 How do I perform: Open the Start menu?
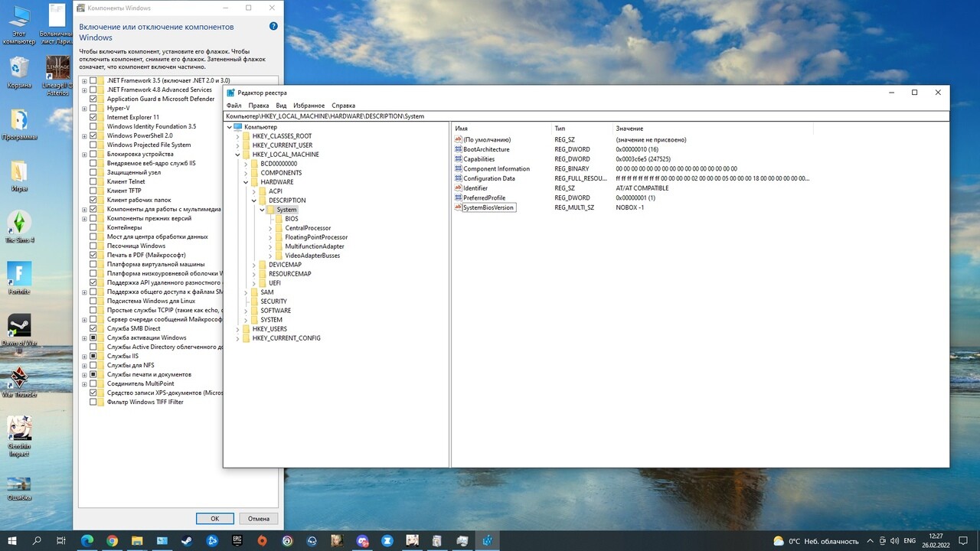(x=11, y=540)
